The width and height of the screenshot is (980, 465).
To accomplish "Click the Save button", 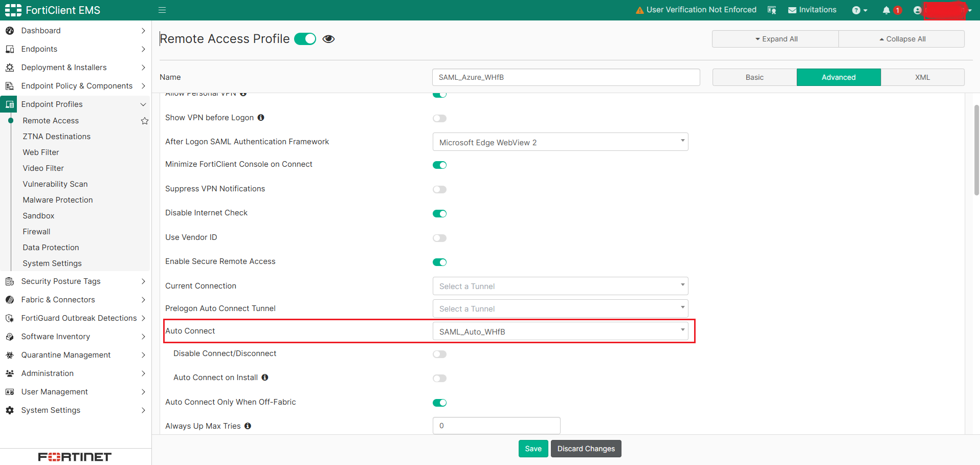I will pos(533,448).
